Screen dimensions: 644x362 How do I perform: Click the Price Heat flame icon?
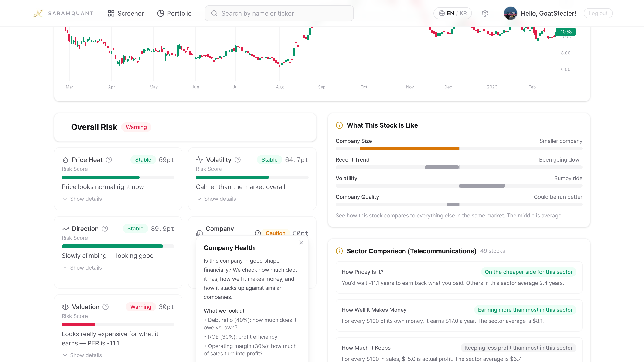click(x=65, y=160)
